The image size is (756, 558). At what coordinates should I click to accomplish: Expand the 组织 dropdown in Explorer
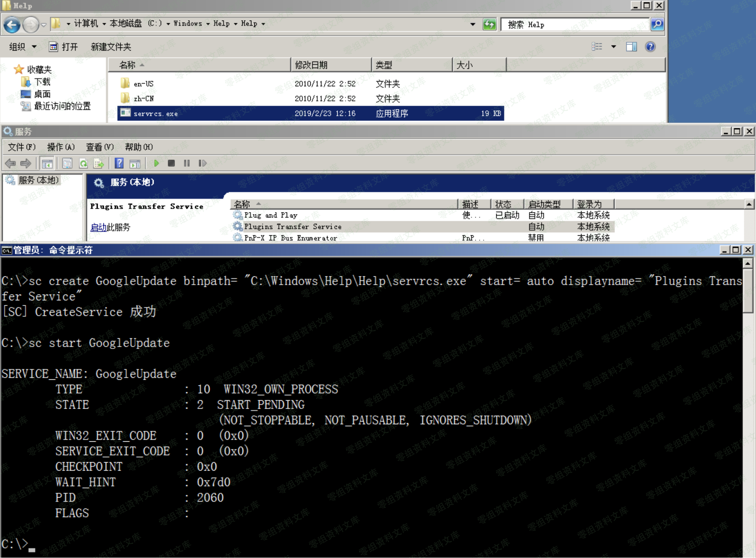22,47
